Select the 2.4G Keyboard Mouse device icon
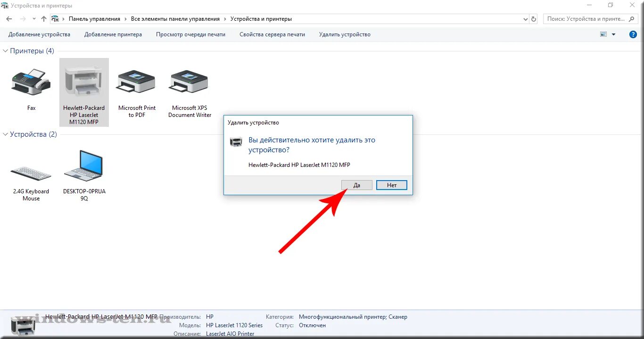The width and height of the screenshot is (644, 339). click(x=31, y=173)
